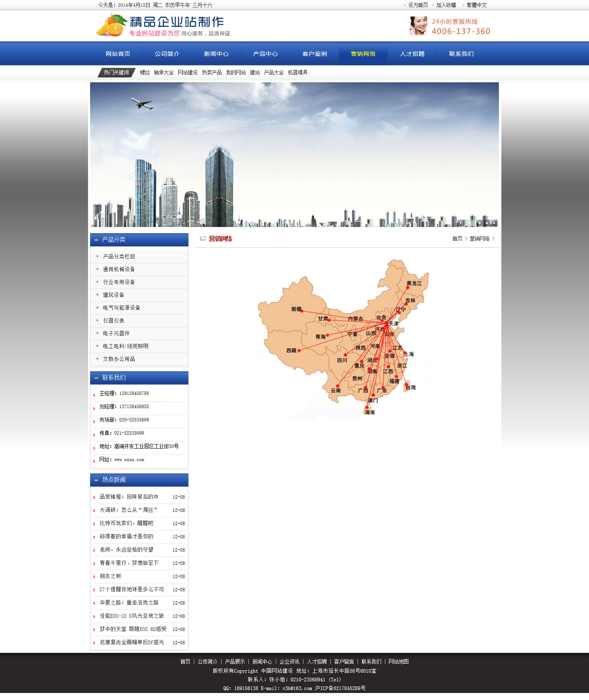This screenshot has width=589, height=700.
Task: Click the yellow minus icon beside 热点新闻
Action: 96,480
